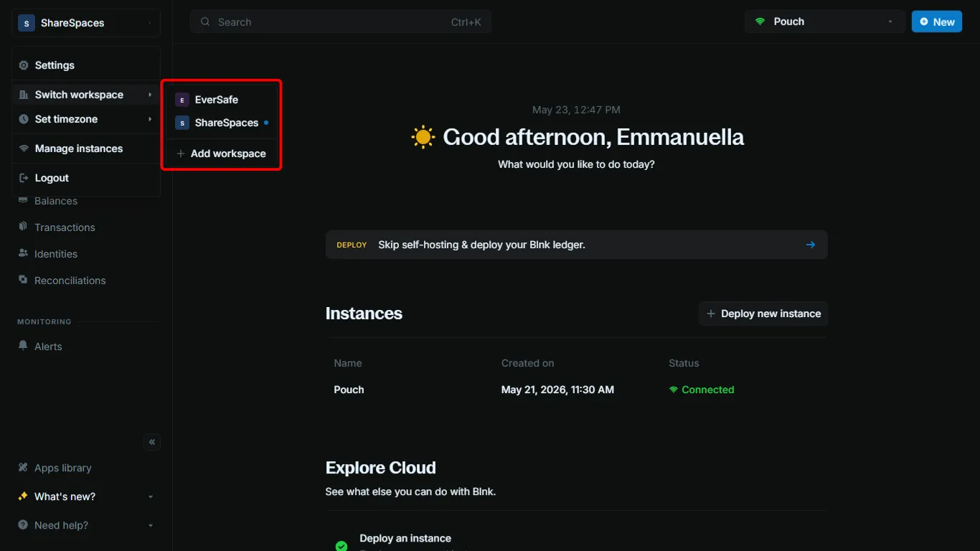Expand the Need help? section
The height and width of the screenshot is (551, 980).
(85, 525)
